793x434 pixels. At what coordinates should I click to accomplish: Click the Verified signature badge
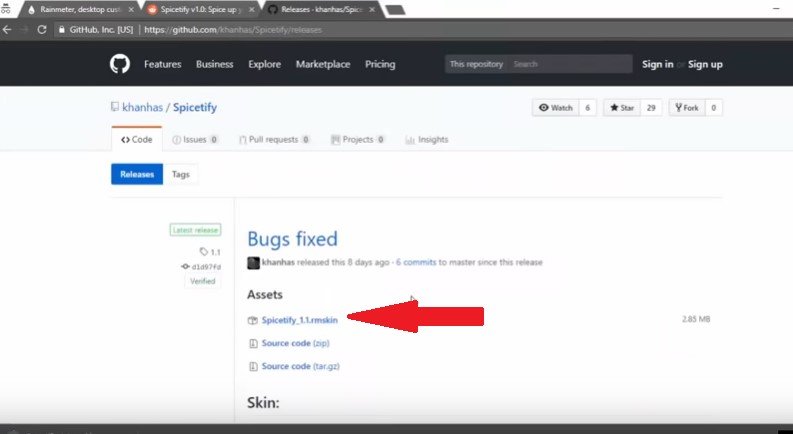[x=202, y=281]
